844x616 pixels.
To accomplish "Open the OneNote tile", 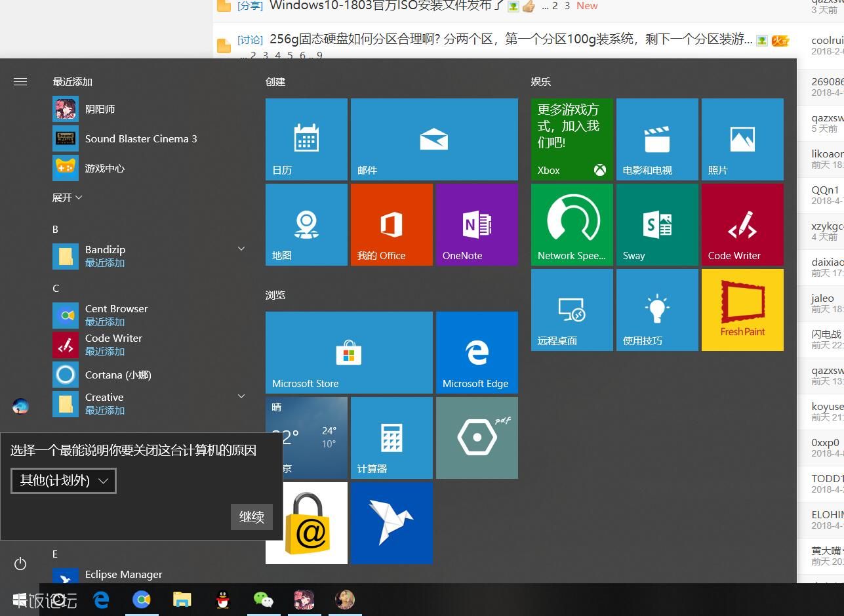I will coord(477,224).
